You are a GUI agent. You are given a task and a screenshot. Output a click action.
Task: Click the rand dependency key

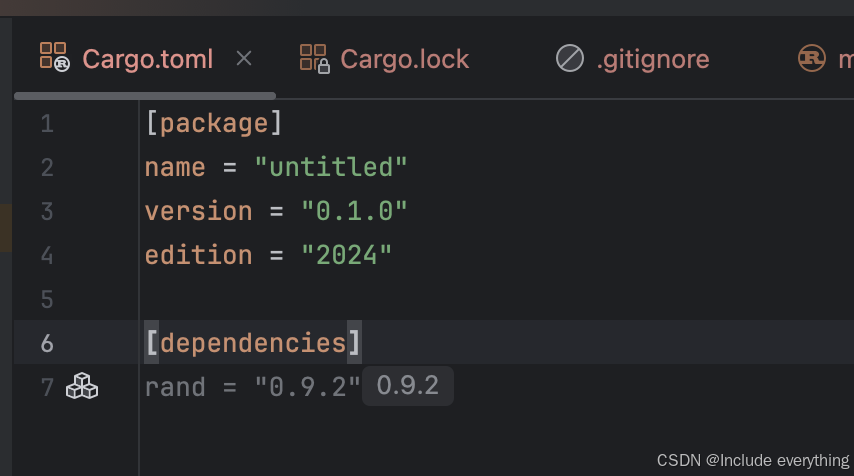click(x=175, y=387)
